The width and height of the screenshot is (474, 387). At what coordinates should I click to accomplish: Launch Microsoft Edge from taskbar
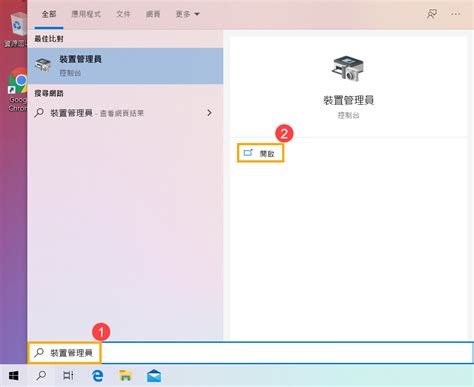pyautogui.click(x=97, y=376)
